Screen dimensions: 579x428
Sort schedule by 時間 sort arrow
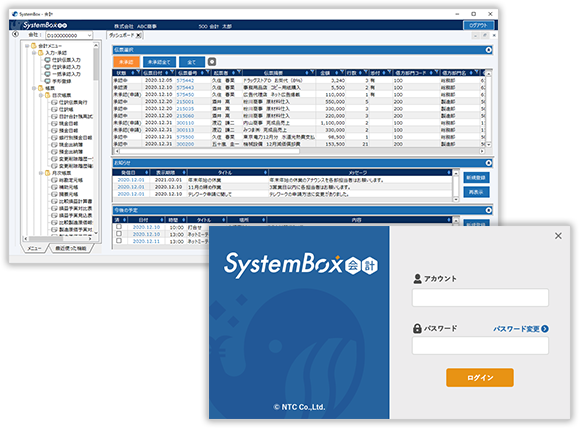tap(184, 220)
